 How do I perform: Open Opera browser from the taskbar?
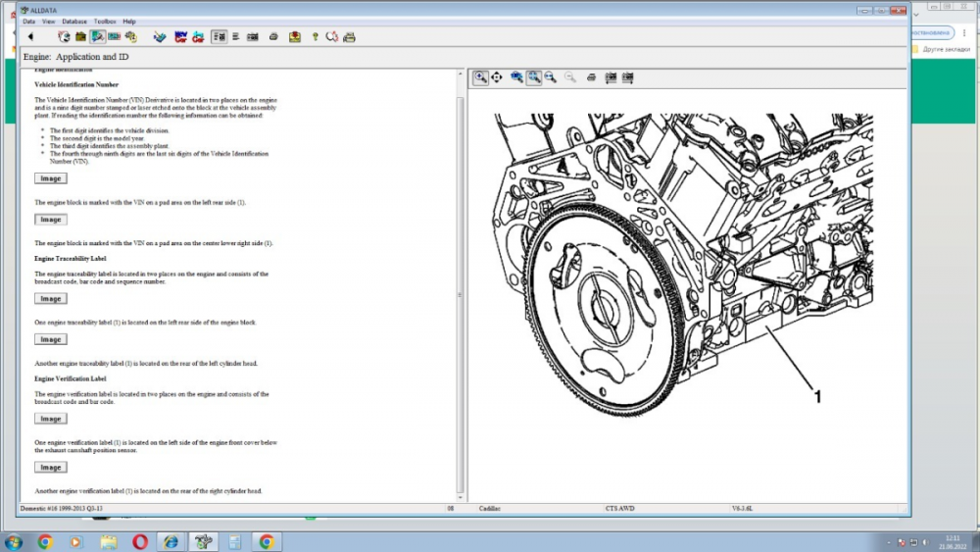click(140, 541)
